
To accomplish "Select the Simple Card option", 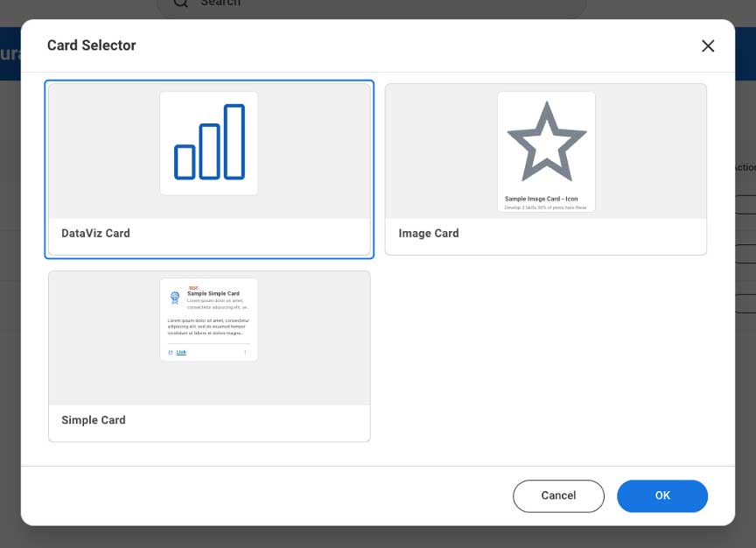I will (208, 355).
